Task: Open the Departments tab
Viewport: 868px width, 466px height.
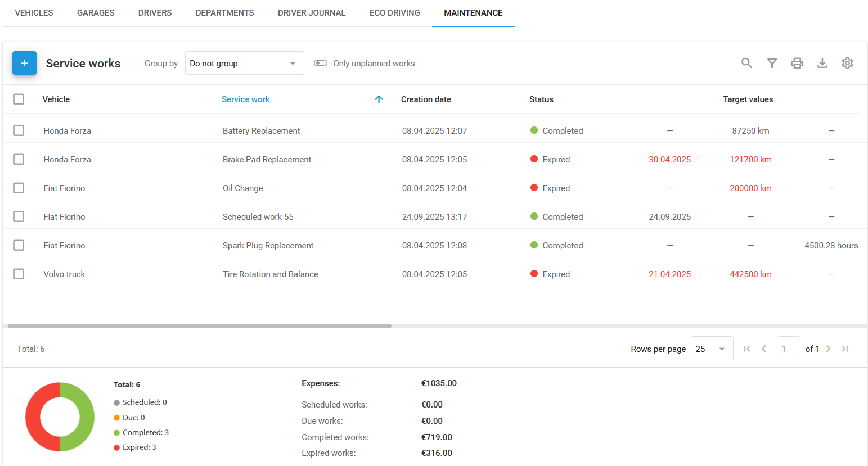Action: pos(225,13)
